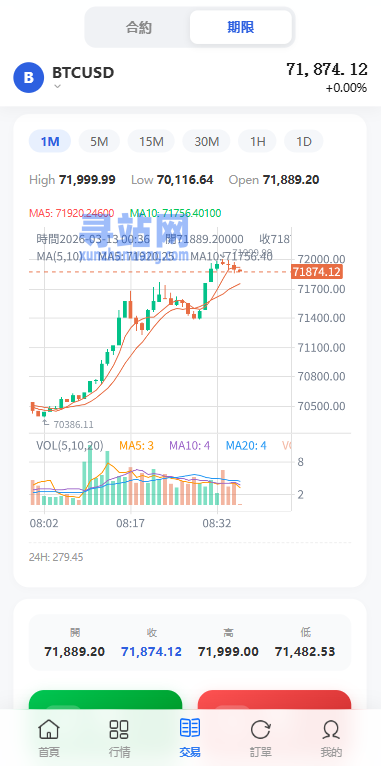Viewport: 381px width, 766px height.
Task: Click the 開 71,889.20 stat
Action: click(75, 643)
